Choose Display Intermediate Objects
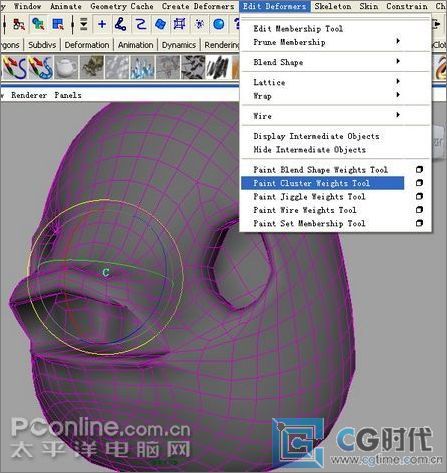Image resolution: width=447 pixels, height=473 pixels. click(x=316, y=136)
